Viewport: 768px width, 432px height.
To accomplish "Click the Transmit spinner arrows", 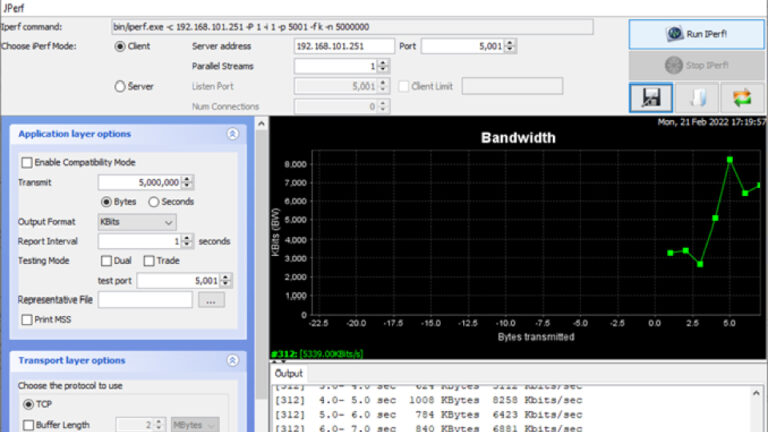I will [187, 183].
